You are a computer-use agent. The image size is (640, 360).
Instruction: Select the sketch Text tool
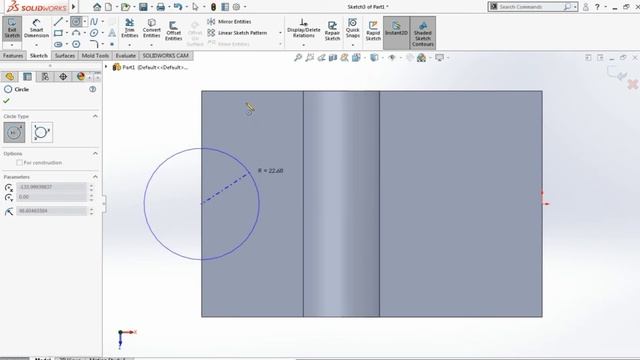112,33
